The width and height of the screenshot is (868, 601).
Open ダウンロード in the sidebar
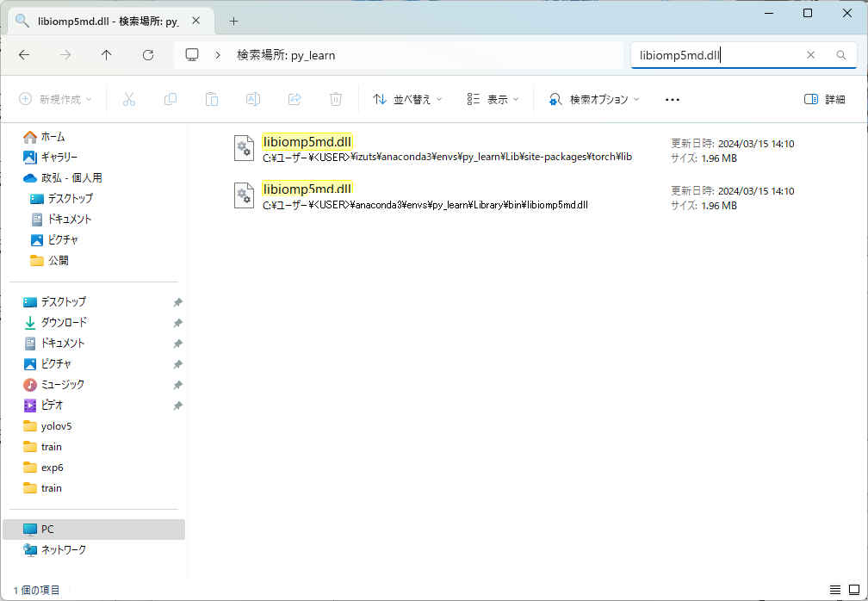coord(64,323)
